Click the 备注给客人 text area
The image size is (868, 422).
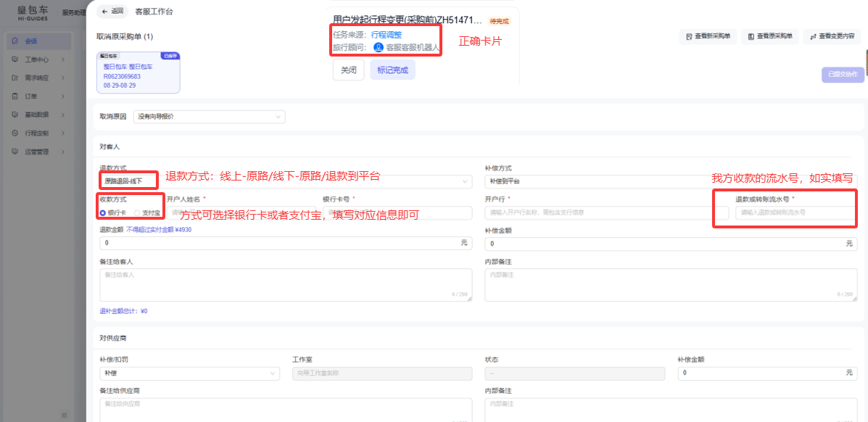tap(286, 285)
